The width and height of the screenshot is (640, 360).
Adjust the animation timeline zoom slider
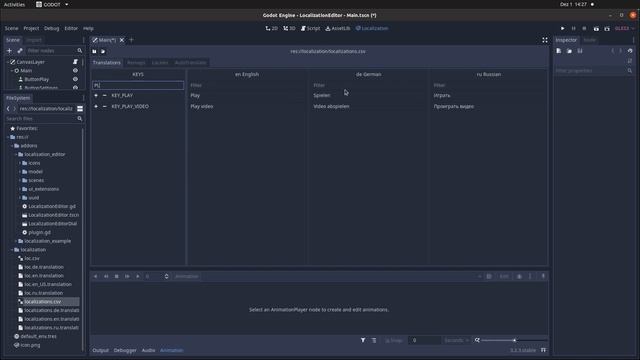tap(514, 340)
